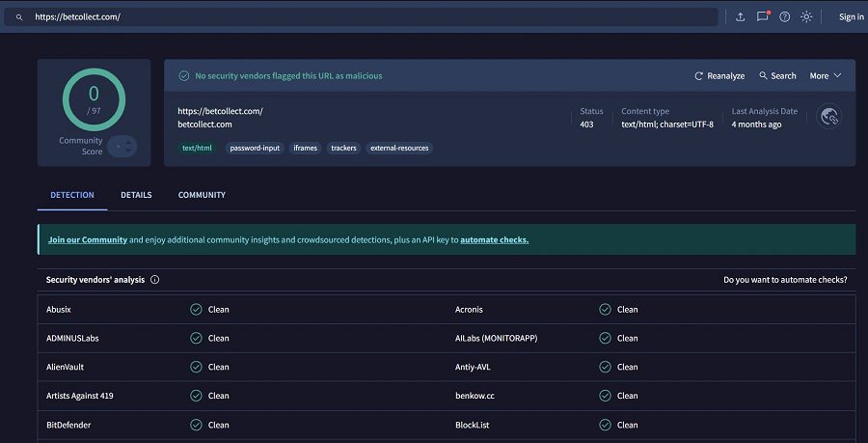Click the 0 / 97 detection score circle

click(95, 99)
